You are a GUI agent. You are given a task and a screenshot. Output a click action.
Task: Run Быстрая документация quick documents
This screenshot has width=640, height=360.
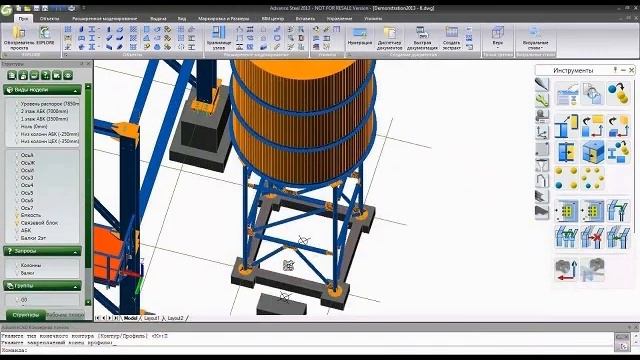pyautogui.click(x=422, y=38)
